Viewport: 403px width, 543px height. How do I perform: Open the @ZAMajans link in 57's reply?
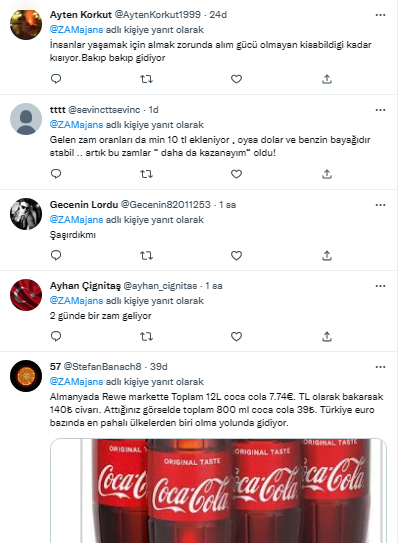coord(77,382)
